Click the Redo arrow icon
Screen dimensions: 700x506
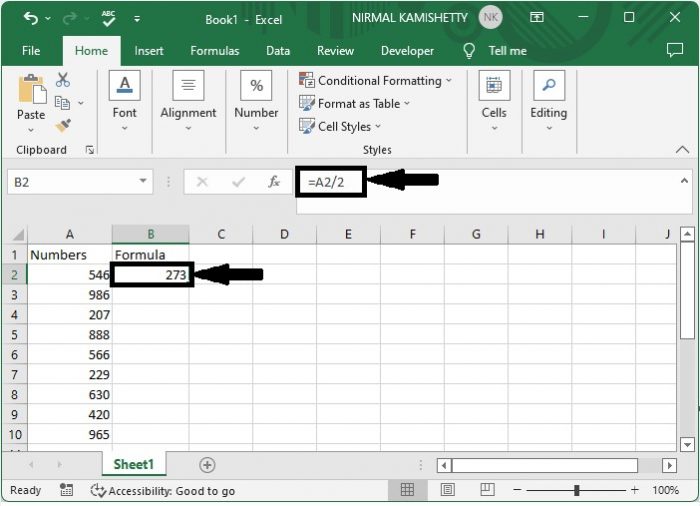click(x=70, y=18)
